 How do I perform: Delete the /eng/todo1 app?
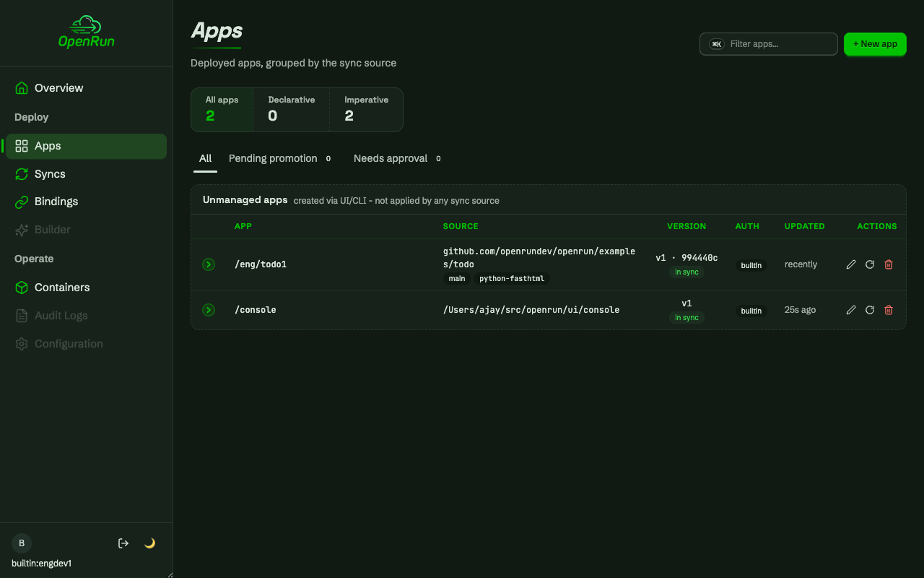tap(889, 264)
